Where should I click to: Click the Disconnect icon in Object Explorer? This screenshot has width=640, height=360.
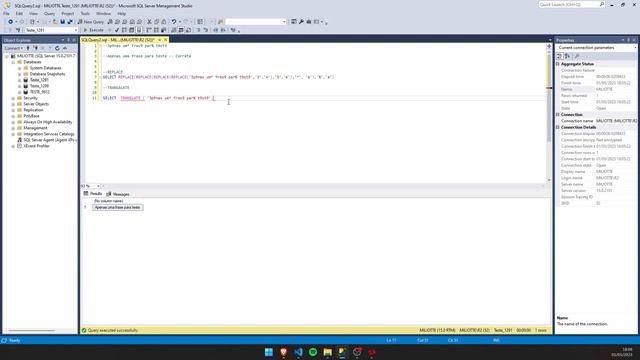tap(36, 48)
